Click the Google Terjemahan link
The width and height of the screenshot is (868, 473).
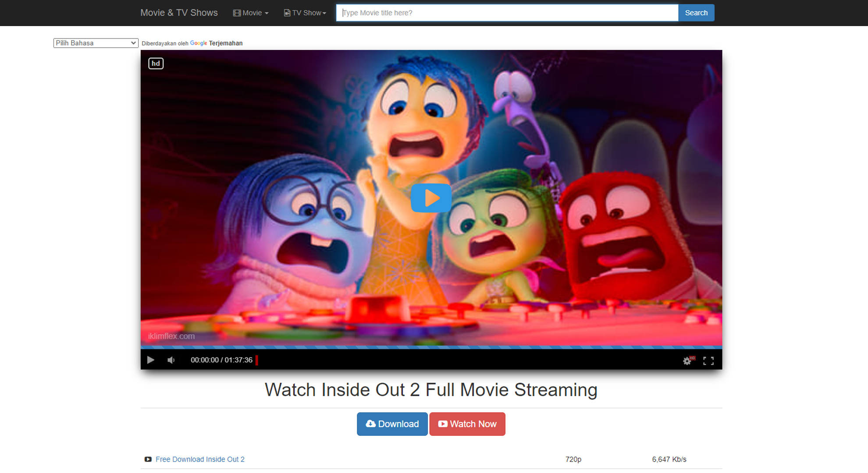pyautogui.click(x=216, y=43)
